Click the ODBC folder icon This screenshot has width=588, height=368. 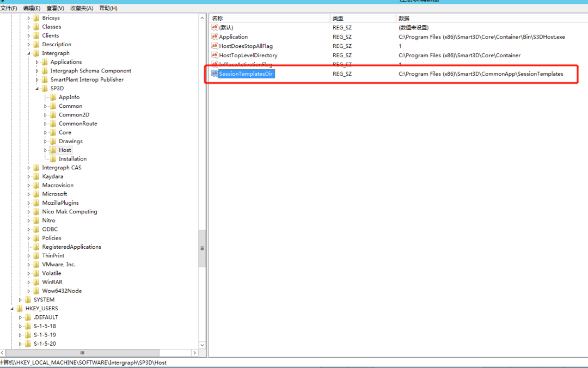(x=36, y=229)
